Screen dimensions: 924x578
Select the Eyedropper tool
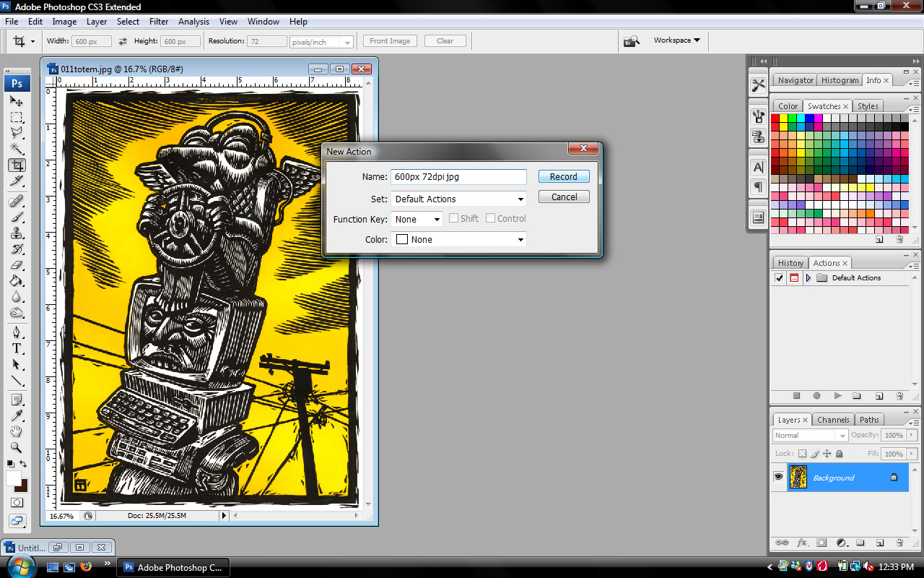coord(17,415)
